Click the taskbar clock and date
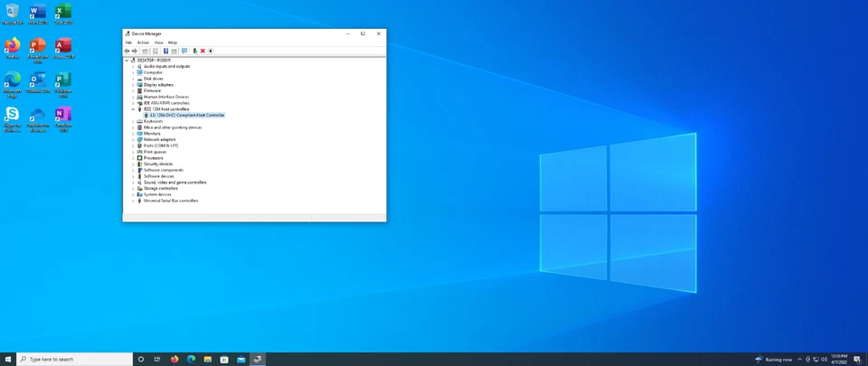Image resolution: width=868 pixels, height=366 pixels. click(839, 360)
